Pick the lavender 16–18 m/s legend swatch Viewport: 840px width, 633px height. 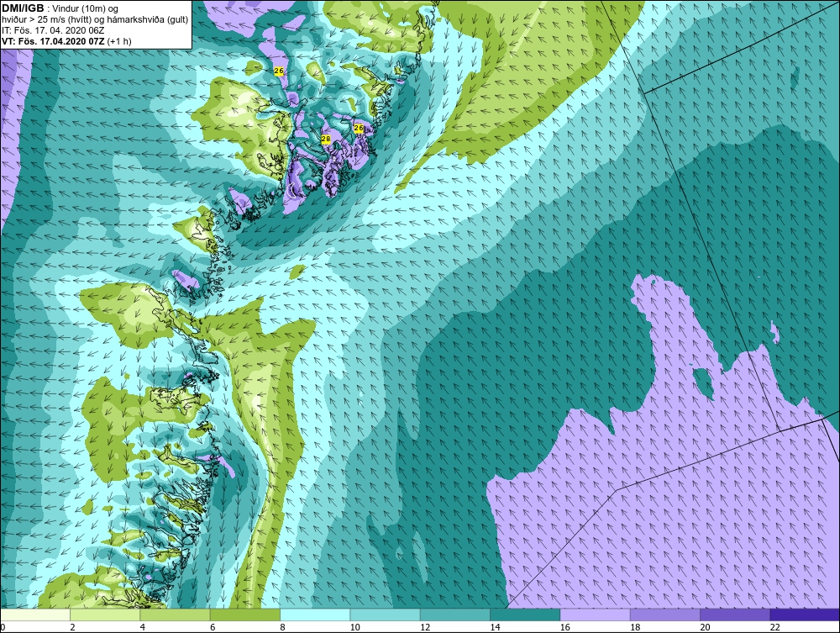click(x=595, y=615)
